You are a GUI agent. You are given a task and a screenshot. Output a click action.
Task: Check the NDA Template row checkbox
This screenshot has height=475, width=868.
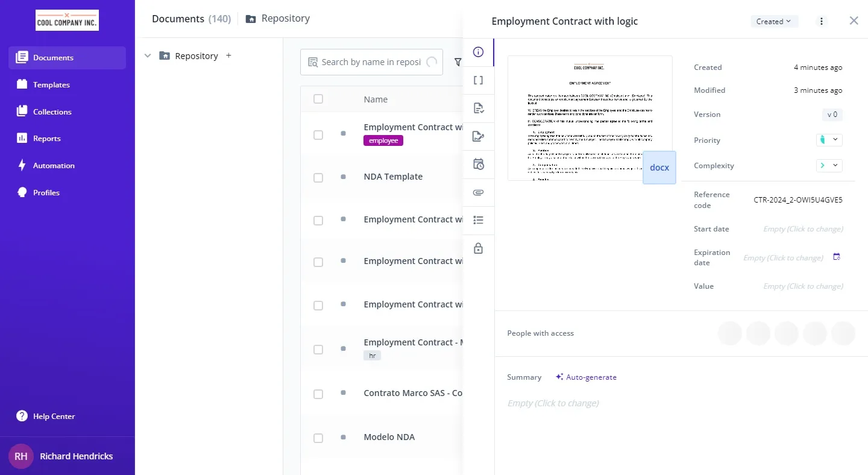point(318,178)
